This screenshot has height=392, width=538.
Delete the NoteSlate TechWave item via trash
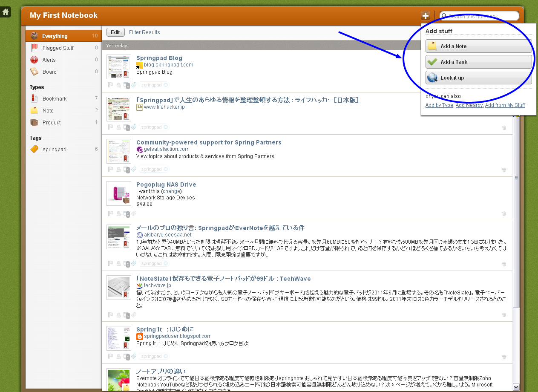[504, 315]
